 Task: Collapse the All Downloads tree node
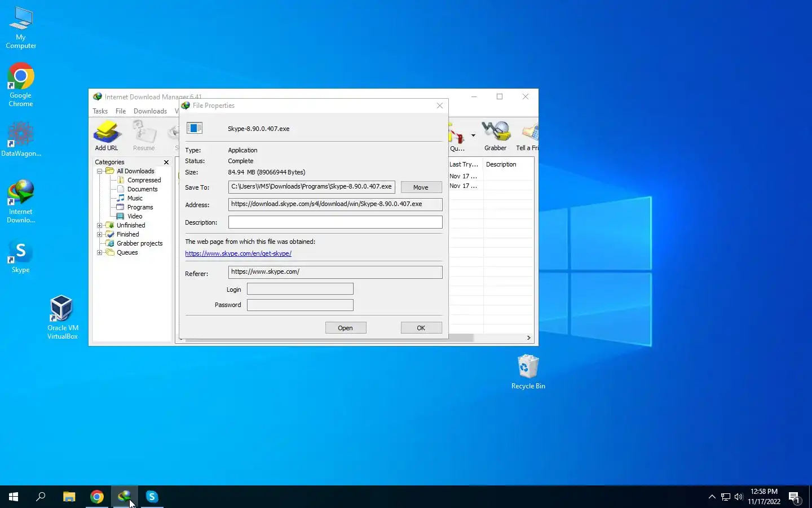99,171
